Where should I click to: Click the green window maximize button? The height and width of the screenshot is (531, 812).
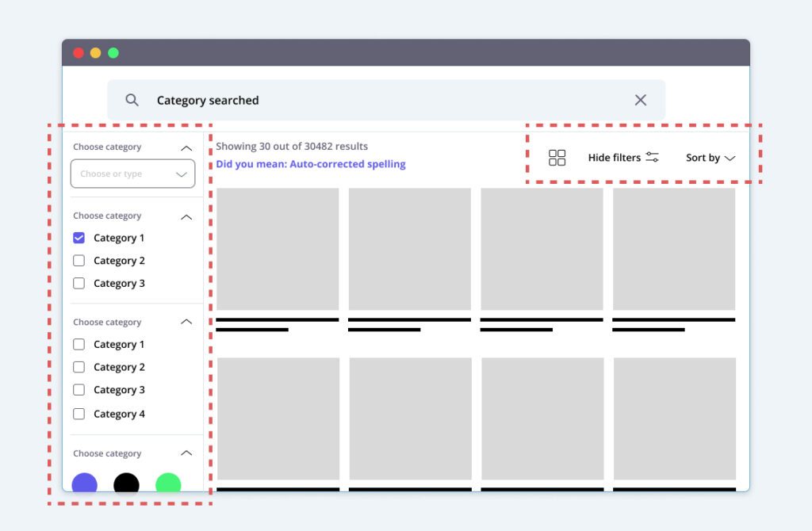pos(113,53)
